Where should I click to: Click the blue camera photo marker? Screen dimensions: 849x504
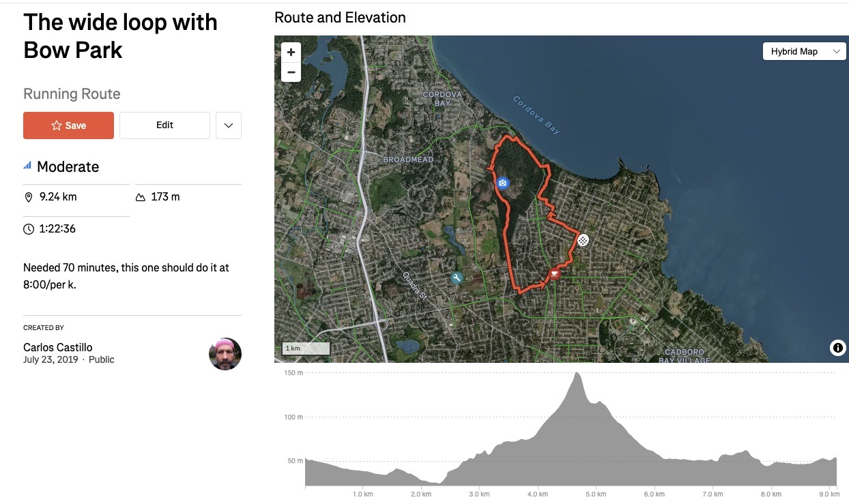503,183
